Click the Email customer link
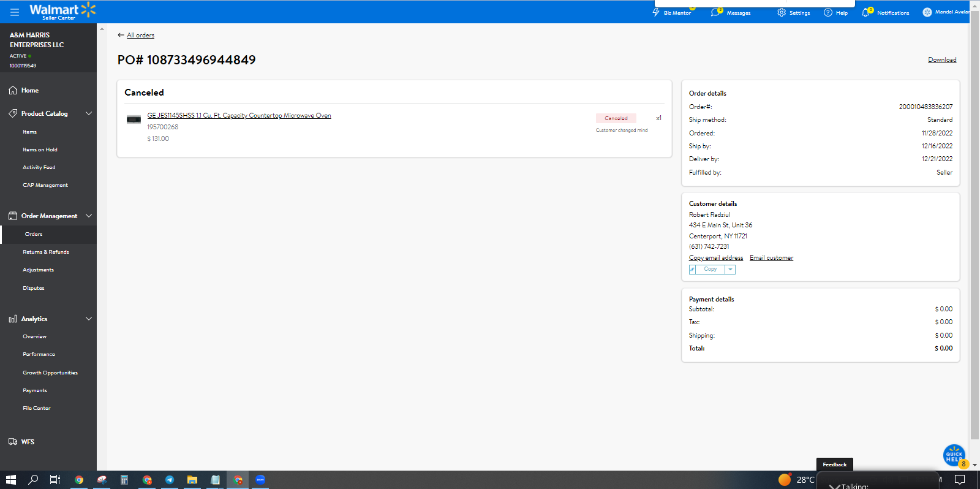This screenshot has width=980, height=489. tap(772, 258)
